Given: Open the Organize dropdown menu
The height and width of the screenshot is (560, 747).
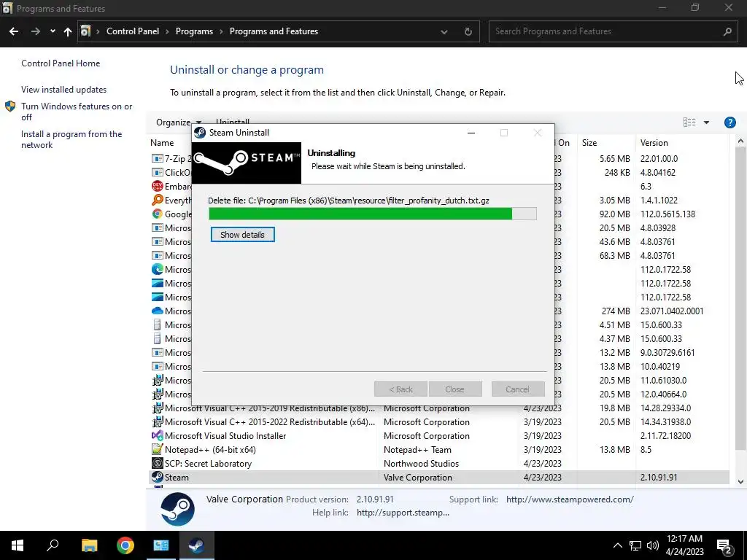Looking at the screenshot, I should [x=179, y=122].
